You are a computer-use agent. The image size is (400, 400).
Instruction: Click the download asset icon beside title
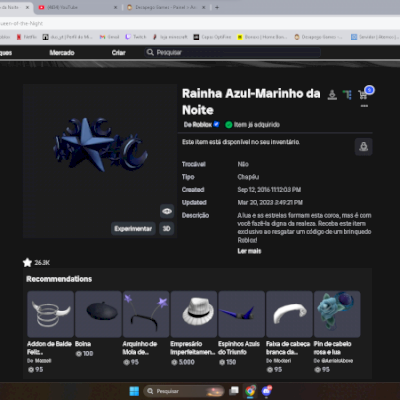(332, 95)
